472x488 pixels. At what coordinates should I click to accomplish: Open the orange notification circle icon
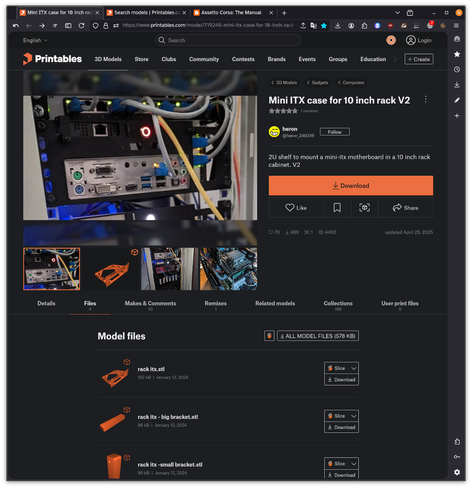(x=391, y=40)
